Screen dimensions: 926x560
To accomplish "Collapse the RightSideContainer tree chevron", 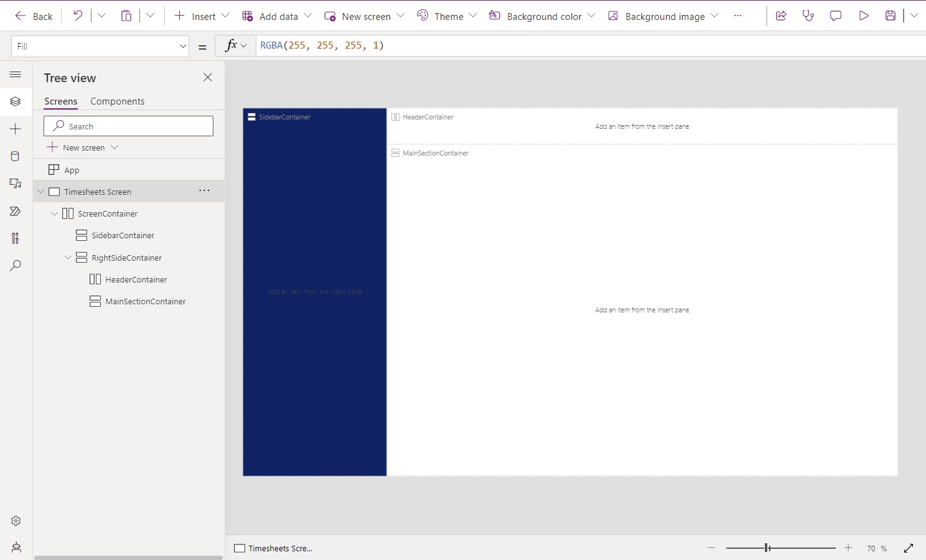I will (68, 257).
